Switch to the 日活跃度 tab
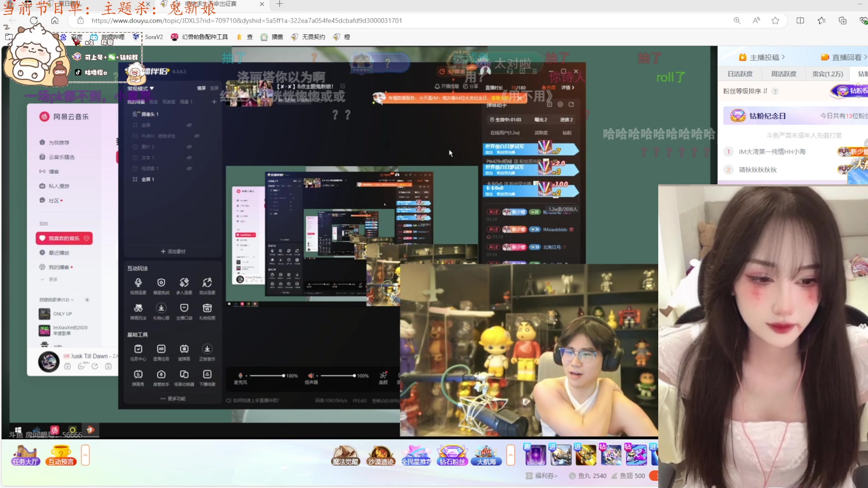Screen dimensions: 868x488 pyautogui.click(x=740, y=74)
